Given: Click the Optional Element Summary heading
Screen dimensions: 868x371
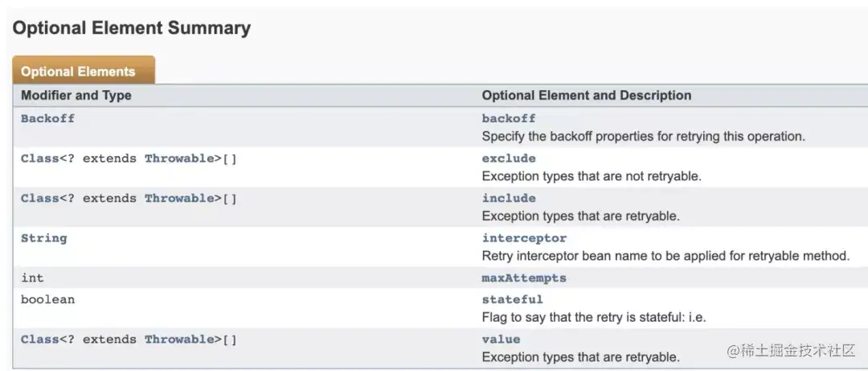Looking at the screenshot, I should 131,28.
